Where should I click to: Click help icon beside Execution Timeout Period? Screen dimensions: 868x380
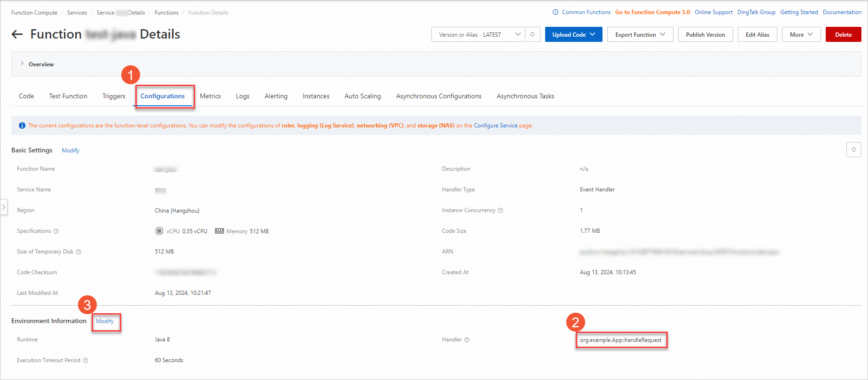[86, 360]
